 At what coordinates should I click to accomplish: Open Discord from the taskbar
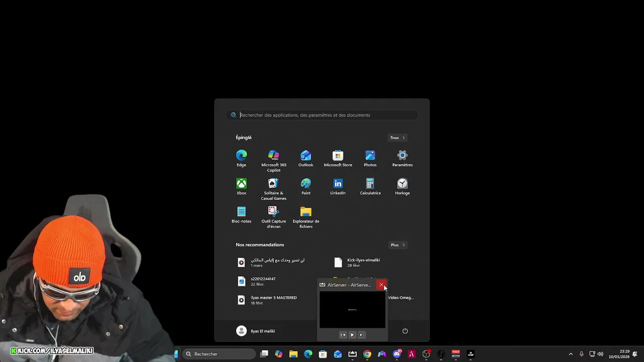point(397,354)
